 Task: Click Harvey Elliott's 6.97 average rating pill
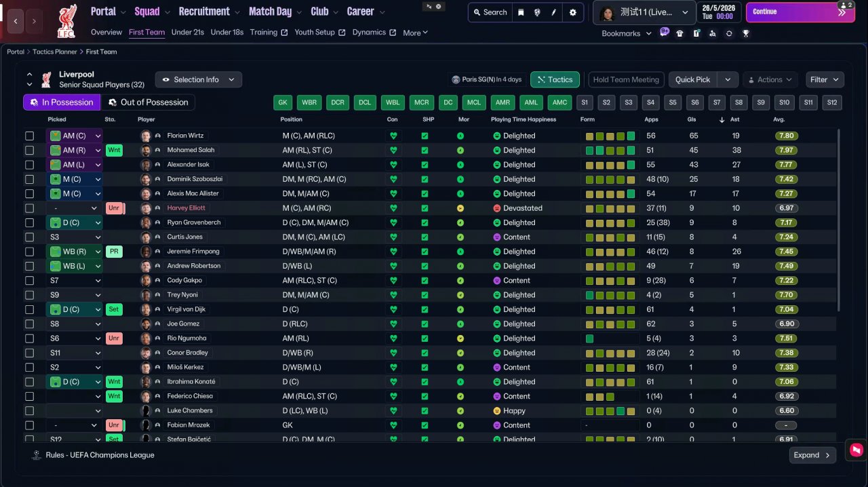click(787, 208)
